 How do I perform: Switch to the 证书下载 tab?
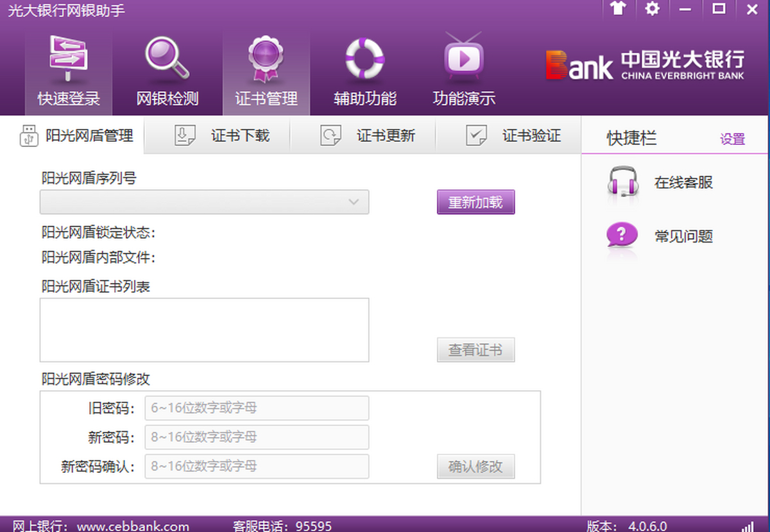pos(218,135)
